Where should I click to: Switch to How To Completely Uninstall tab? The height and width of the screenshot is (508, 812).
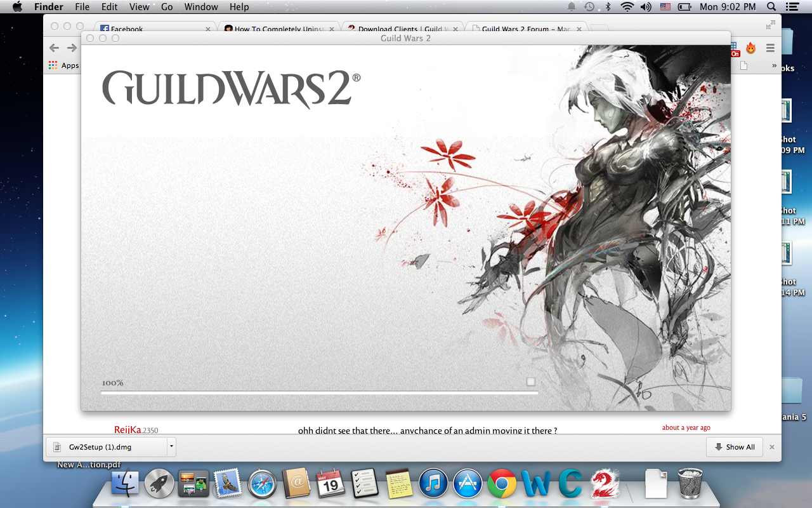click(x=279, y=28)
